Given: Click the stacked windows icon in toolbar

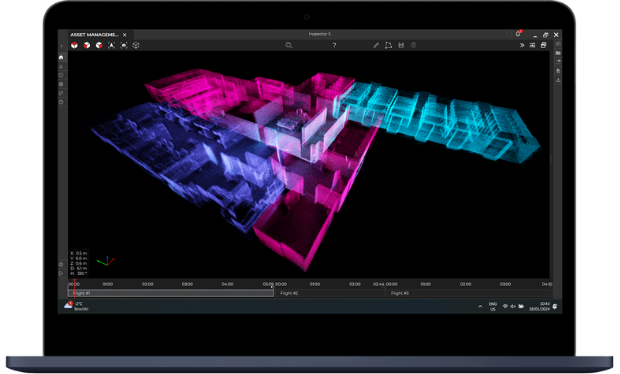Looking at the screenshot, I should point(544,45).
